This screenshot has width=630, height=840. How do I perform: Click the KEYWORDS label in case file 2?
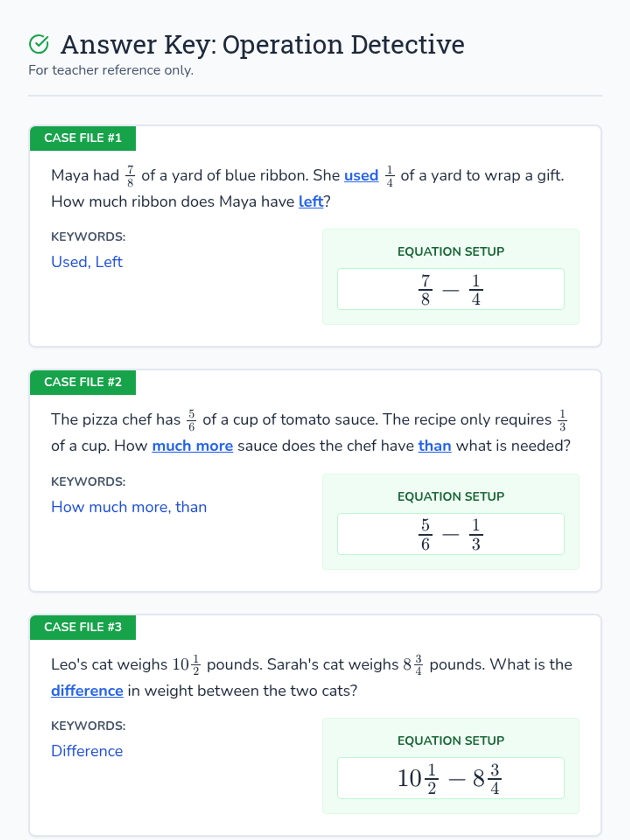click(x=88, y=481)
